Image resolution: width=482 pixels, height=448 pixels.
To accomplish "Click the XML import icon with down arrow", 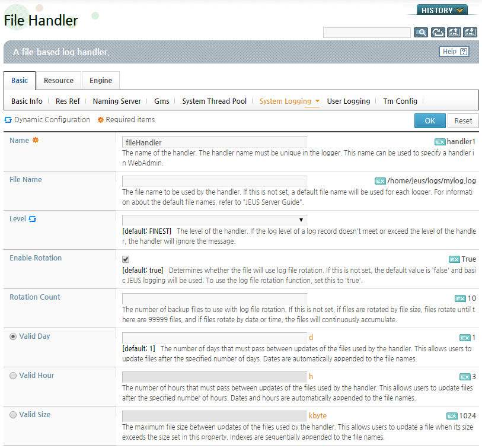I will [x=470, y=32].
